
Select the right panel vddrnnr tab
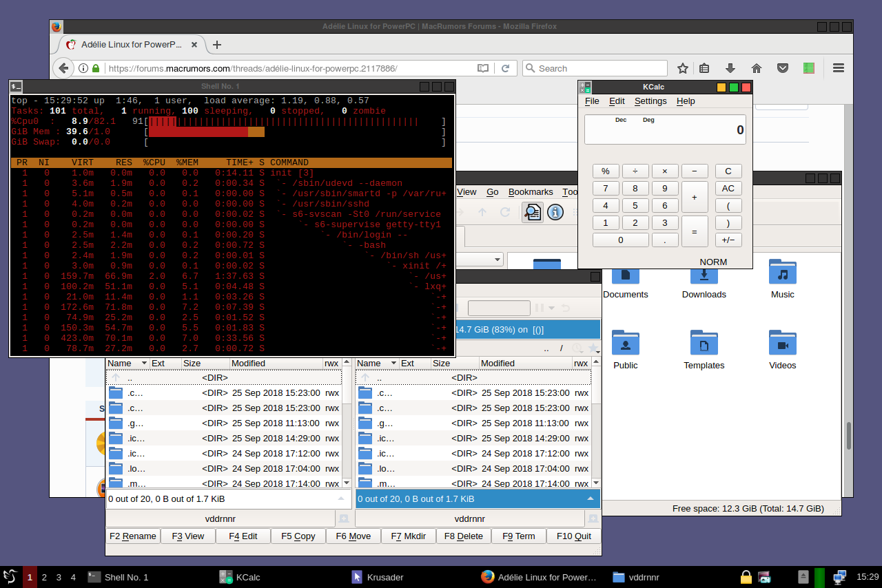[470, 518]
